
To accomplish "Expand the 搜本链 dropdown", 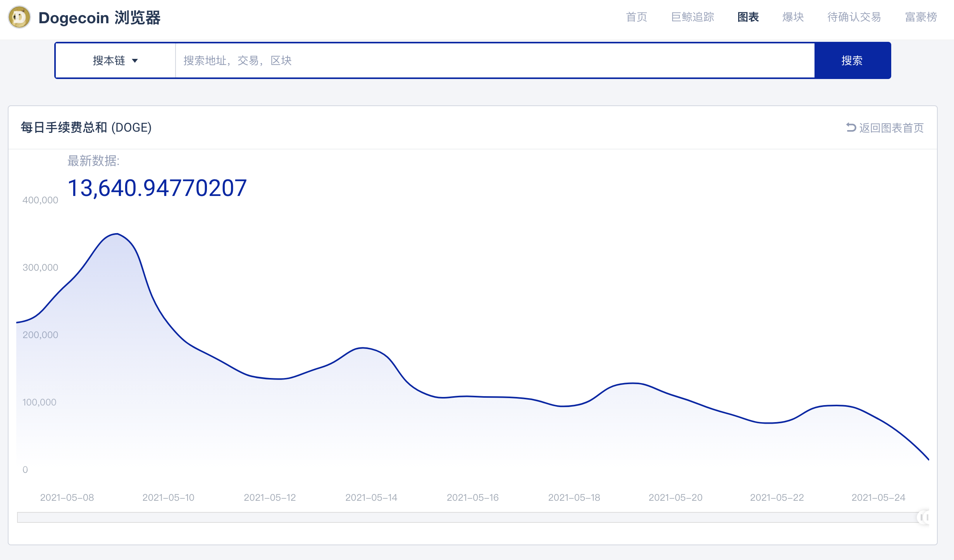I will coord(115,60).
